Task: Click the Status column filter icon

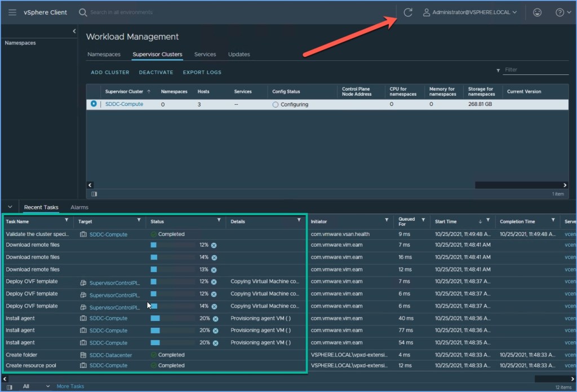Action: [219, 221]
